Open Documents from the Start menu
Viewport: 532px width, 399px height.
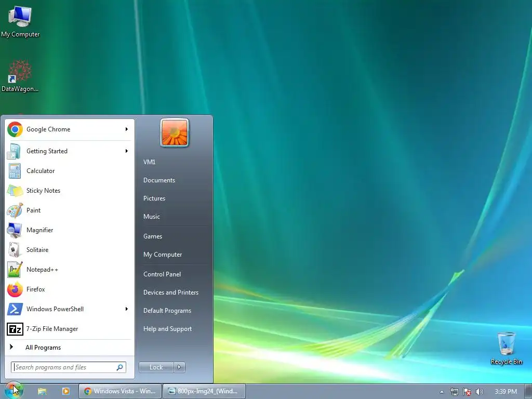point(159,180)
